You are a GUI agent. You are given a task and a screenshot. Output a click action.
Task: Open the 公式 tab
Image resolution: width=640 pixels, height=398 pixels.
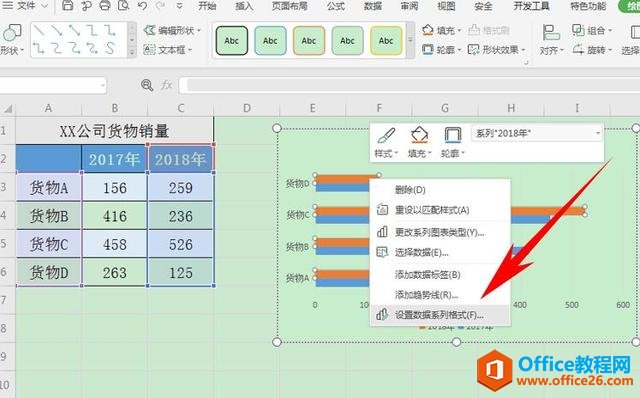point(336,6)
